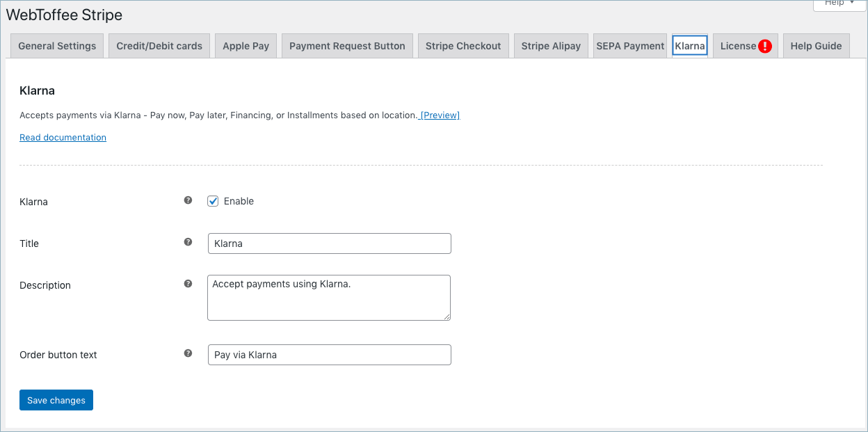
Task: Click the help icon next to Description
Action: pos(188,282)
